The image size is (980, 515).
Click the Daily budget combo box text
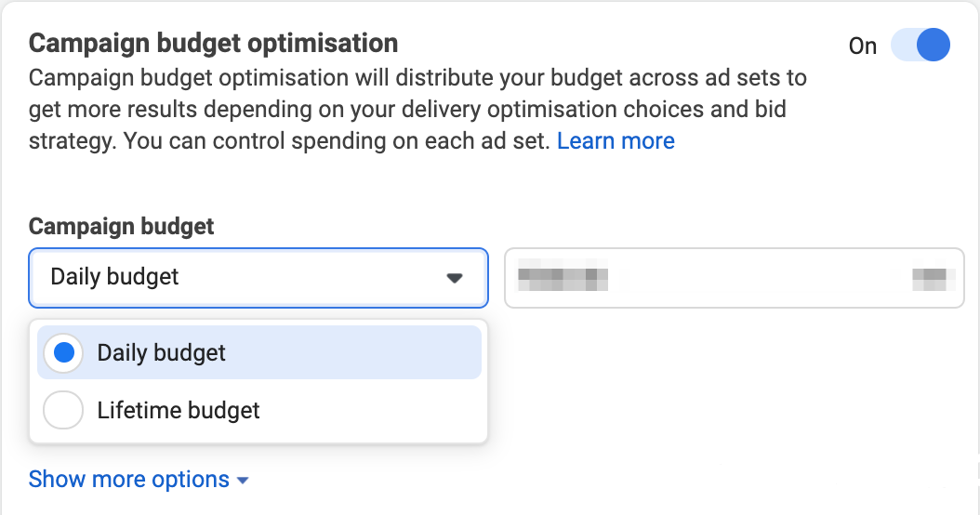(115, 277)
